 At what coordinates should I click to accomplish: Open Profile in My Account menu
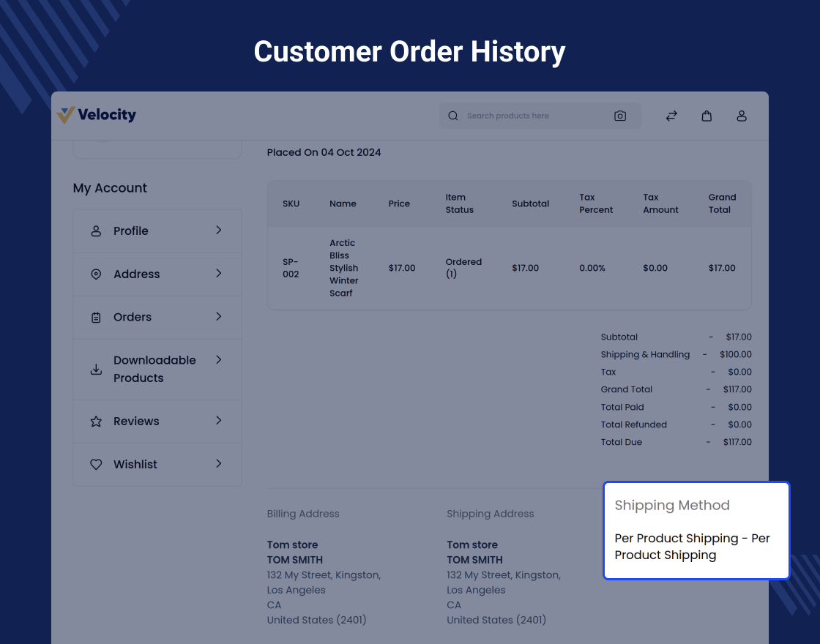click(157, 231)
